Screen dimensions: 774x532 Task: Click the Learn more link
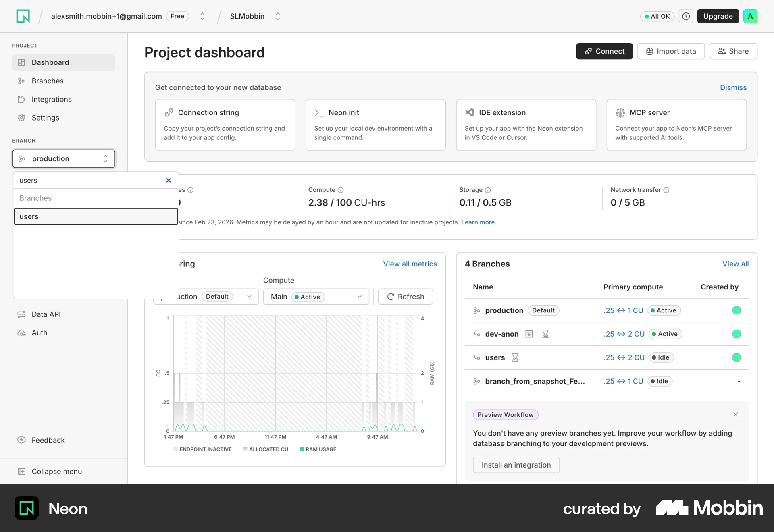click(x=478, y=222)
